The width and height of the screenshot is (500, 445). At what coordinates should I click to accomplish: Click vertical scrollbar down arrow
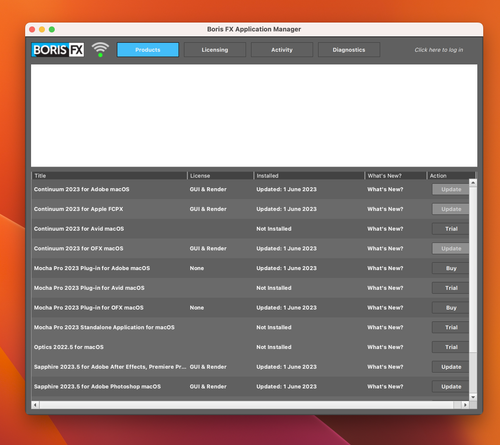(x=473, y=397)
